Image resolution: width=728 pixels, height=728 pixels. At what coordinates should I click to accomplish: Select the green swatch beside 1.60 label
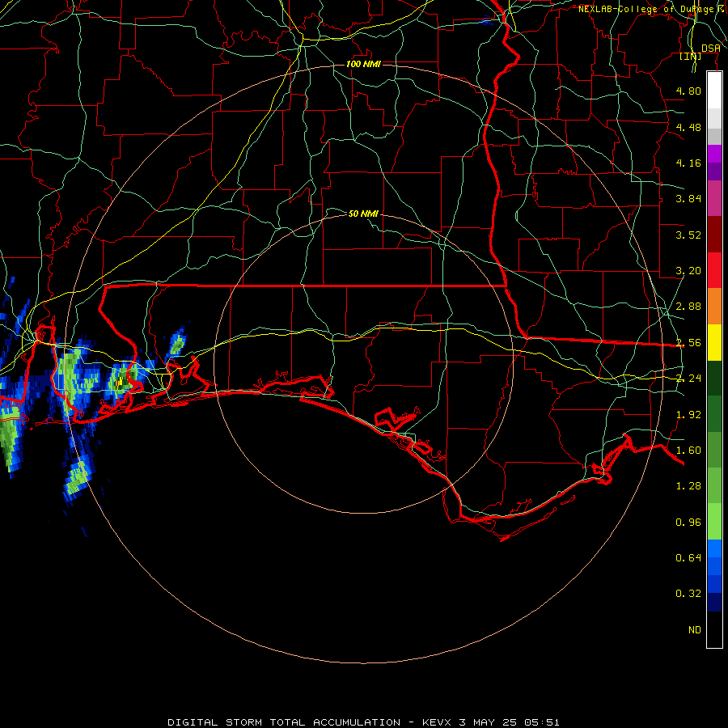click(714, 450)
